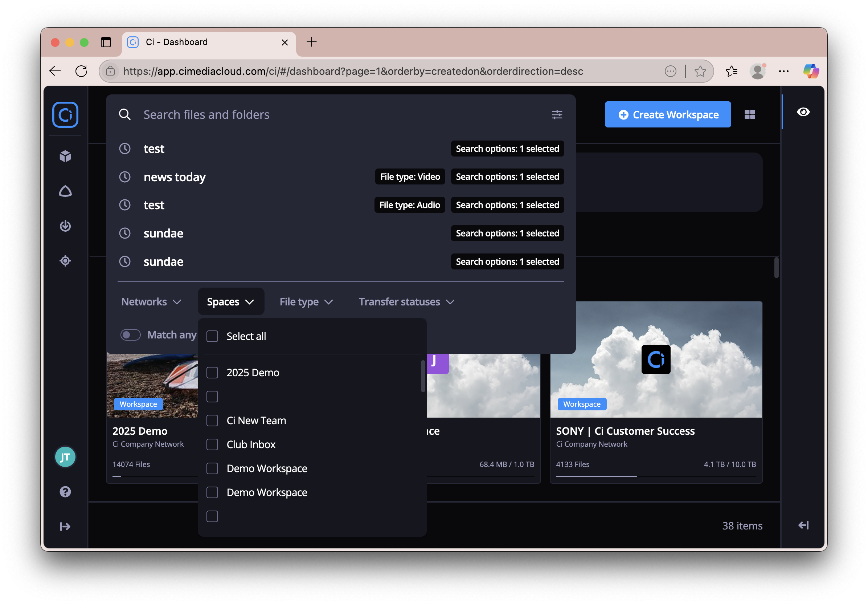Select recent 'test' search with Audio filter
Image resolution: width=868 pixels, height=605 pixels.
pos(341,205)
